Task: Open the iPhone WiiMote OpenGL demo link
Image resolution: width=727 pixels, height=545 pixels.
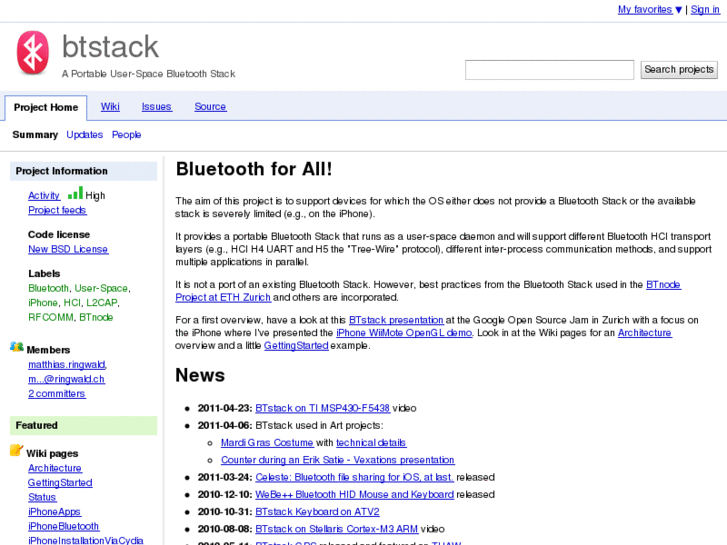Action: pyautogui.click(x=404, y=333)
